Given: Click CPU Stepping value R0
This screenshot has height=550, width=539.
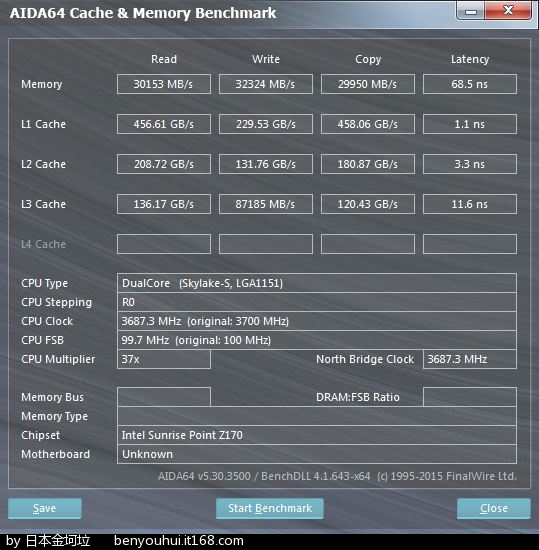Looking at the screenshot, I should (317, 302).
